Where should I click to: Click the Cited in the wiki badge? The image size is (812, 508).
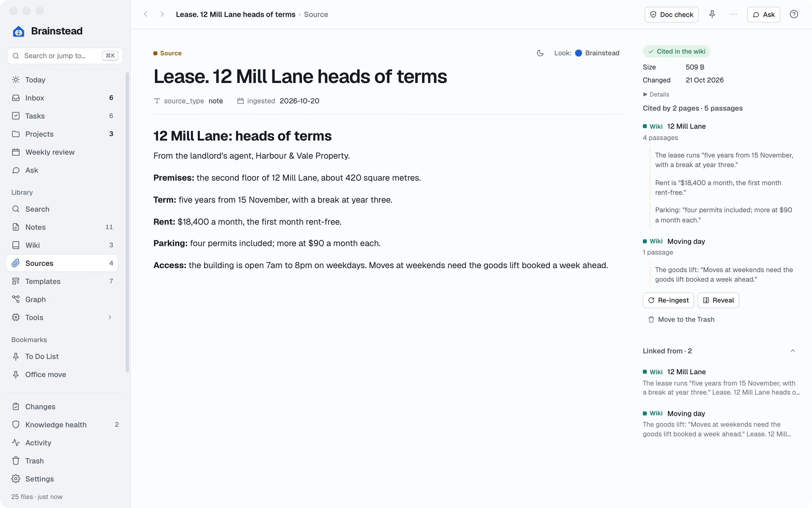[x=676, y=51]
